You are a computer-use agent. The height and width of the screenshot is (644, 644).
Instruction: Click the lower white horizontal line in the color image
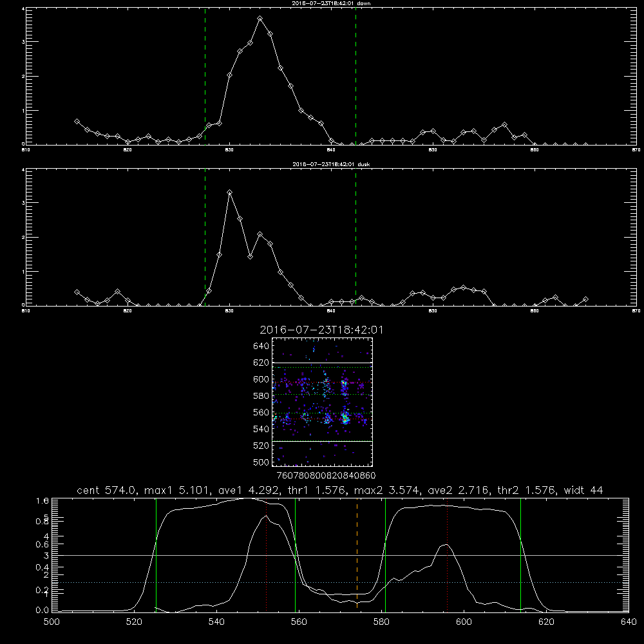322,441
